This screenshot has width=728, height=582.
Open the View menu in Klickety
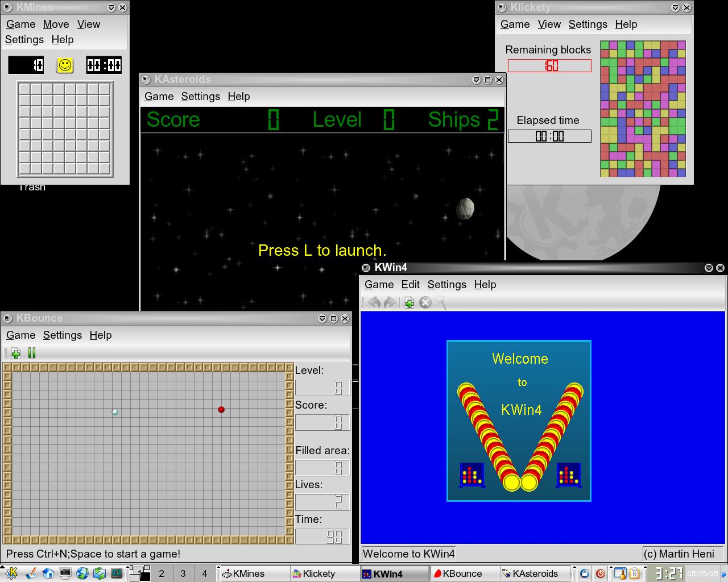coord(549,24)
